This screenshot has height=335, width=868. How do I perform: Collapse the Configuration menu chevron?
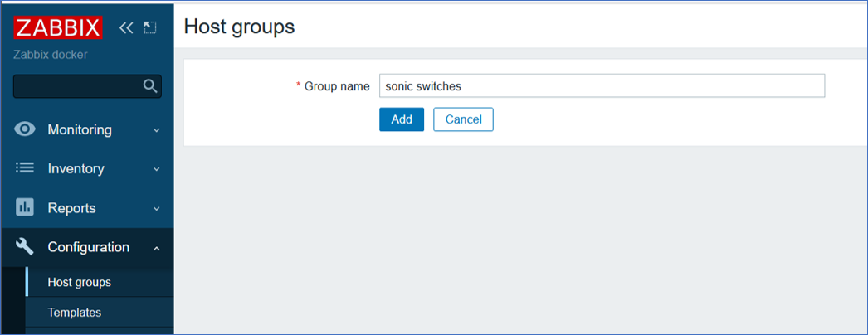pyautogui.click(x=157, y=248)
